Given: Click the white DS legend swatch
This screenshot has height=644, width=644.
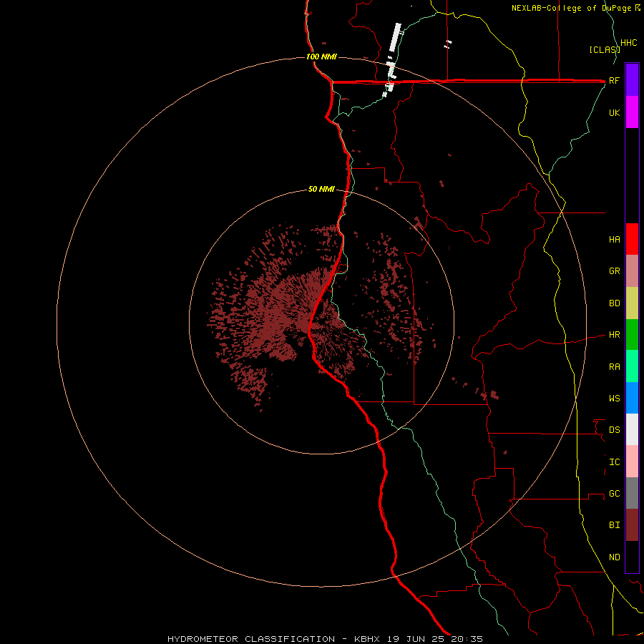Looking at the screenshot, I should tap(632, 429).
